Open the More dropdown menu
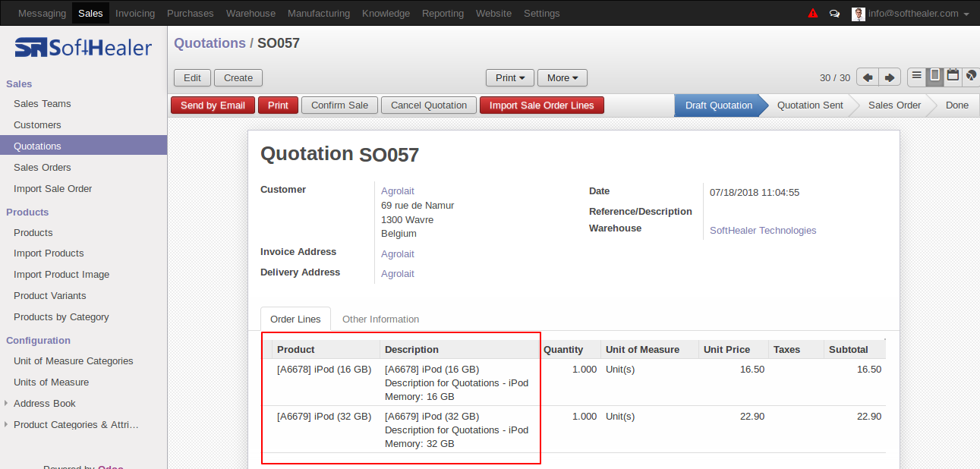Image resolution: width=980 pixels, height=469 pixels. click(x=562, y=77)
